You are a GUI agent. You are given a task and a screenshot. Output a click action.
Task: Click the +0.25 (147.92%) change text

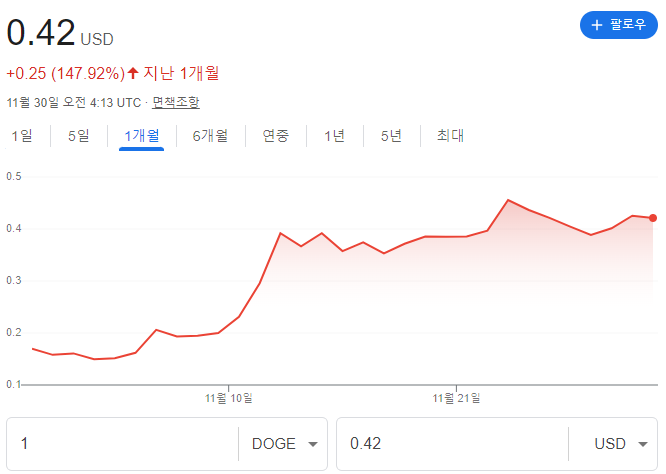[x=66, y=73]
